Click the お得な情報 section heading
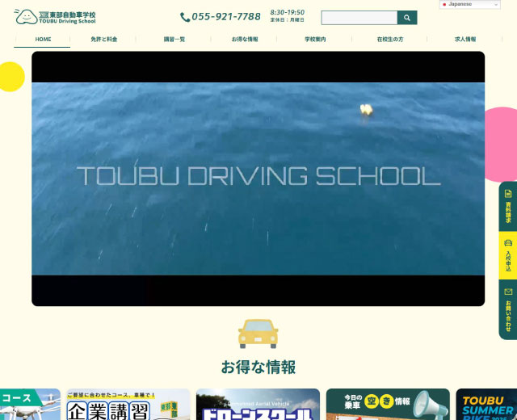Image resolution: width=517 pixels, height=420 pixels. [x=258, y=367]
